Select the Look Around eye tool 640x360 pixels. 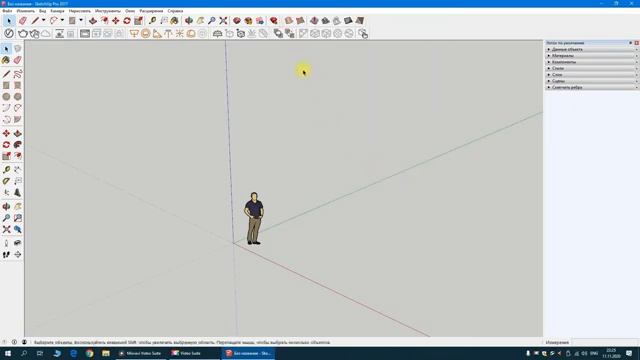(18, 243)
